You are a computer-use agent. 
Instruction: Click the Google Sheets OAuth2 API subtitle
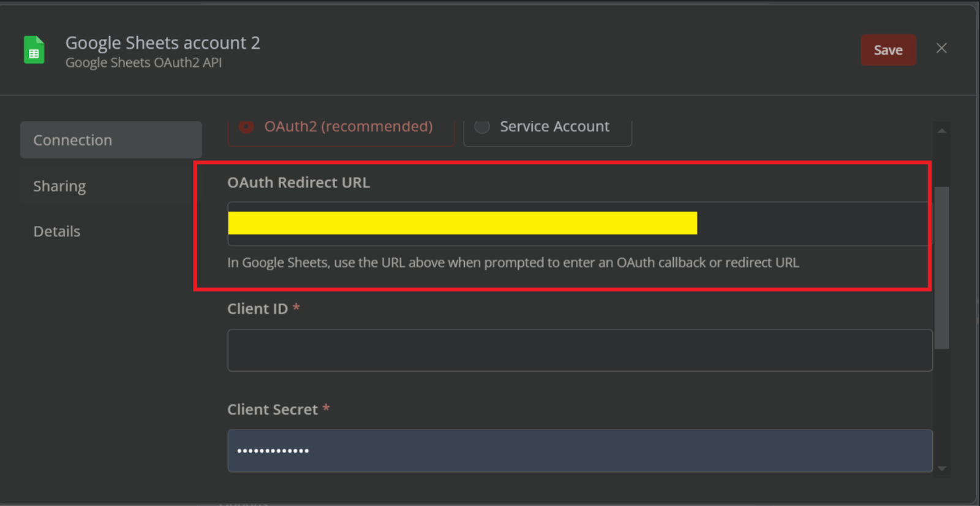click(144, 62)
